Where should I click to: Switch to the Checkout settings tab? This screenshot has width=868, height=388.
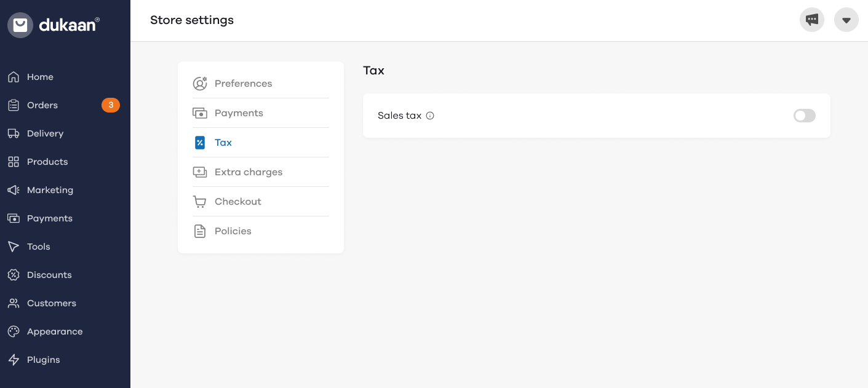click(261, 202)
